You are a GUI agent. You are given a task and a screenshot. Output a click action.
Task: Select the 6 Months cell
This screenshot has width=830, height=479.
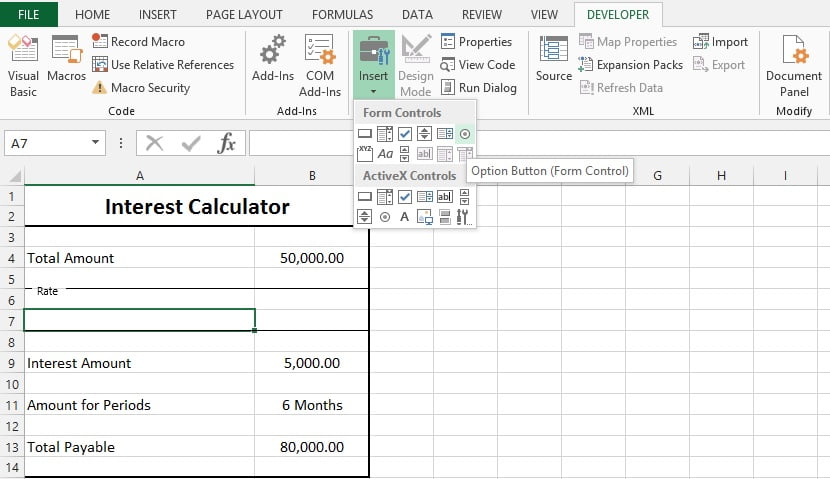click(x=312, y=405)
